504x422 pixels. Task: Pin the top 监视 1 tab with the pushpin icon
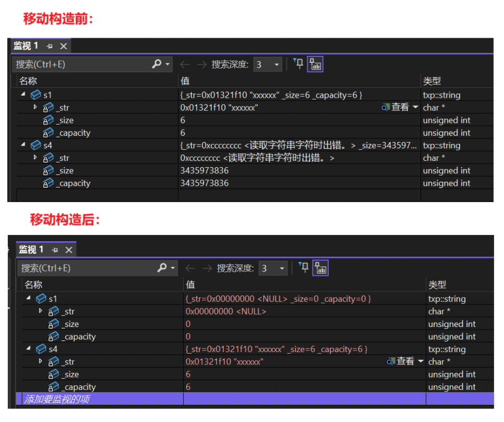coord(50,46)
